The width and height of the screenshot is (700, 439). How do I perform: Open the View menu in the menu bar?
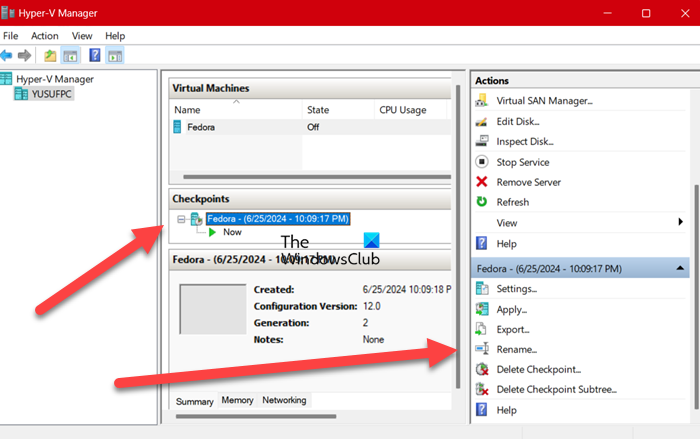coord(82,36)
